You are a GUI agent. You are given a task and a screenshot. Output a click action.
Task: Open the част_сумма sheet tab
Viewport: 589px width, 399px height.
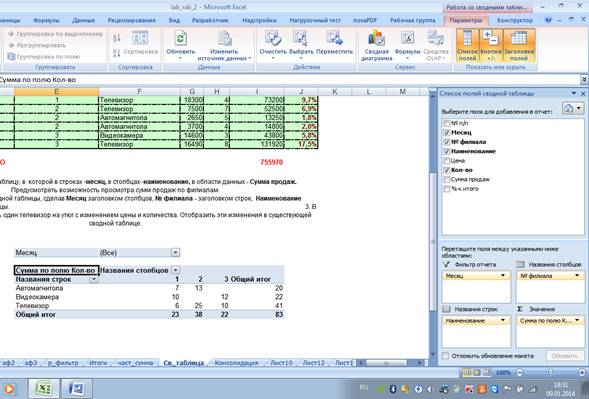(x=135, y=363)
